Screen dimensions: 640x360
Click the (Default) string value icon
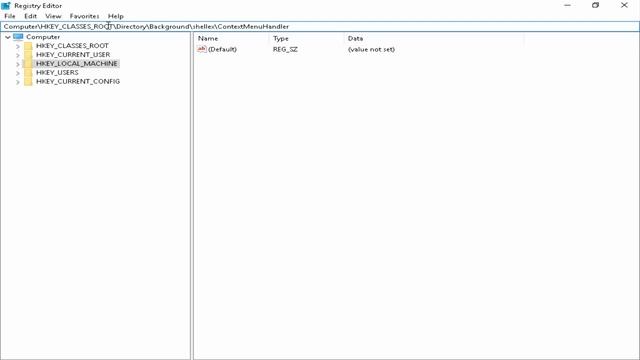coord(202,49)
